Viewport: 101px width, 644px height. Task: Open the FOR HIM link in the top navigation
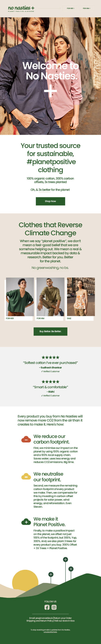click(86, 8)
